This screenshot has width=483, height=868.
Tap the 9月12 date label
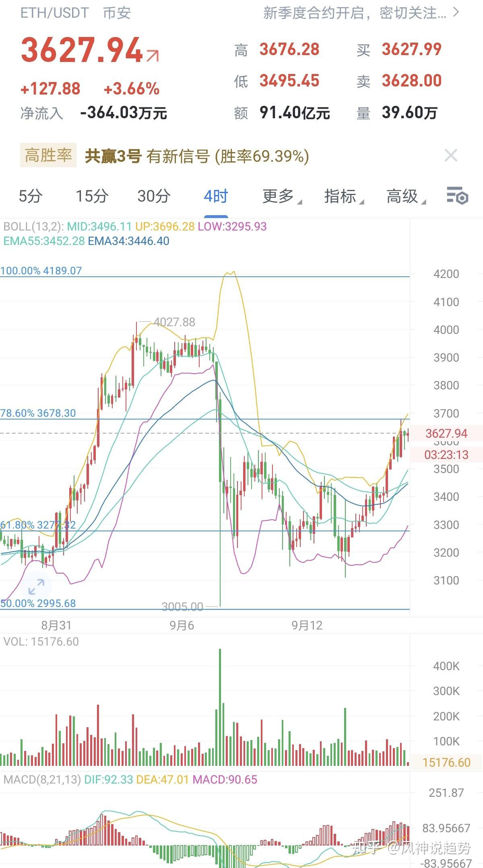[x=307, y=625]
